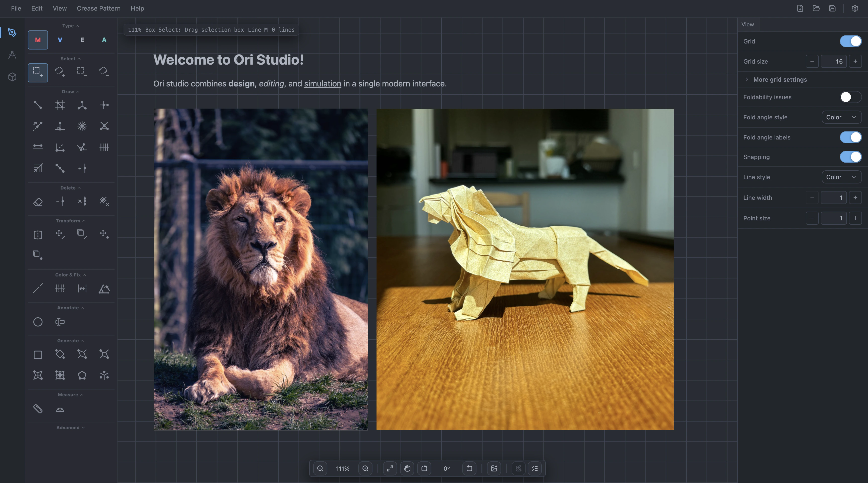
Task: Turn off the Grid toggle
Action: coord(851,41)
